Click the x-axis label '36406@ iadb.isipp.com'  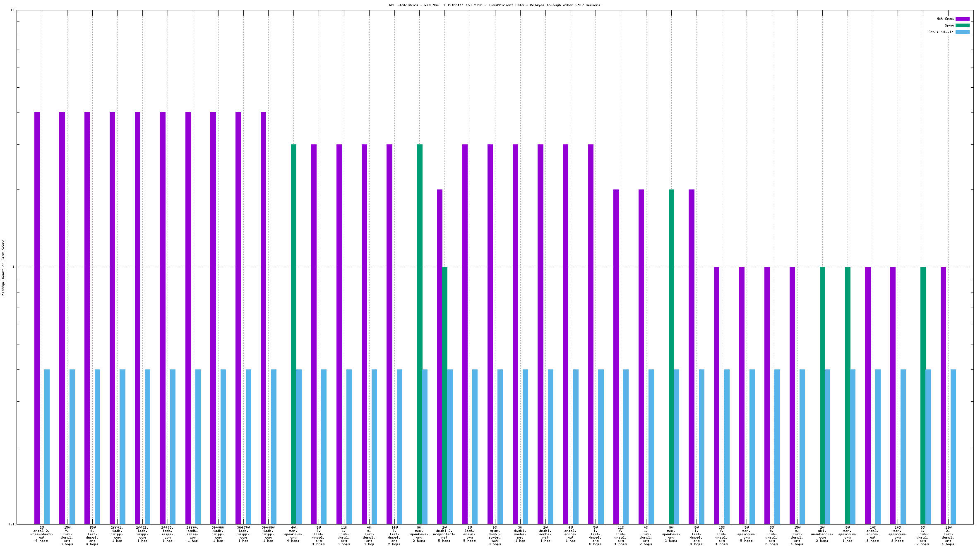[218, 534]
